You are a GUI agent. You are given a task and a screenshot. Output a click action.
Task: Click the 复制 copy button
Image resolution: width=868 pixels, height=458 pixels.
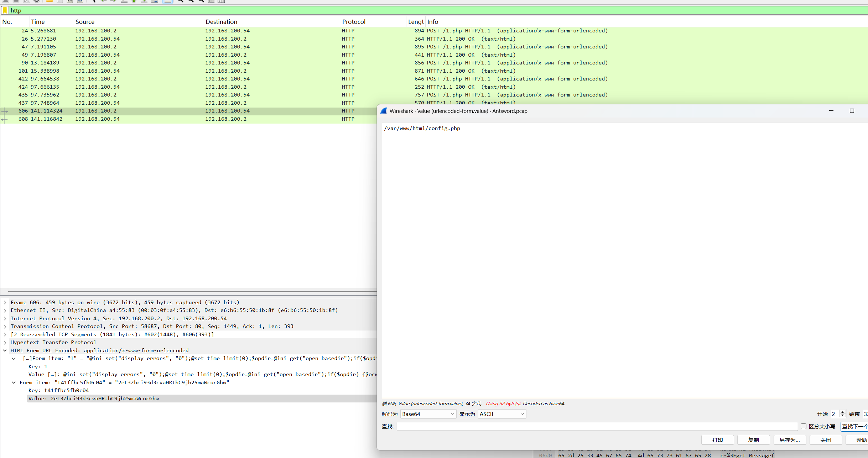pyautogui.click(x=753, y=440)
